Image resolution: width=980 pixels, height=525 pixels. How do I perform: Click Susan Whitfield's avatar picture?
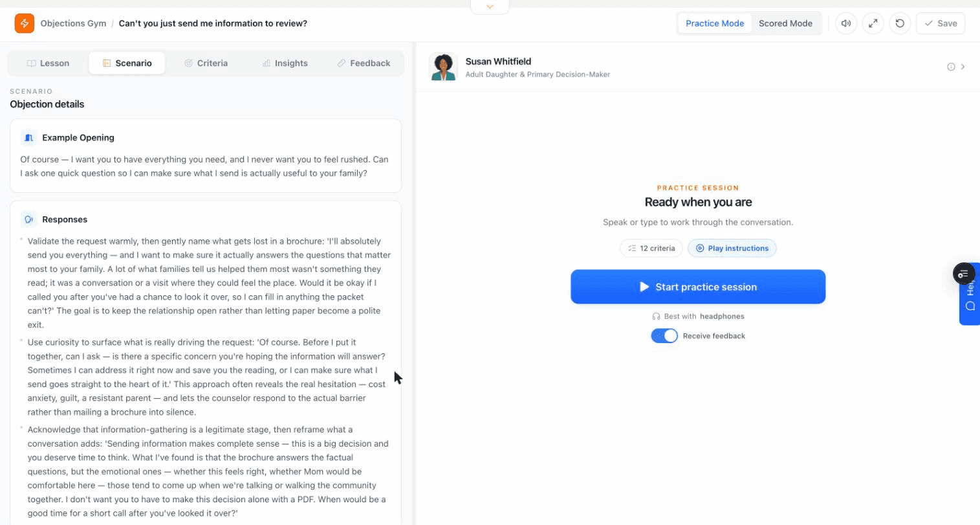coord(443,67)
